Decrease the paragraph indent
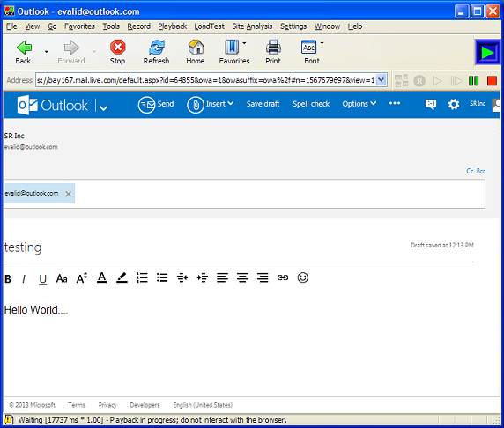Viewport: 504px width, 428px height. point(182,277)
